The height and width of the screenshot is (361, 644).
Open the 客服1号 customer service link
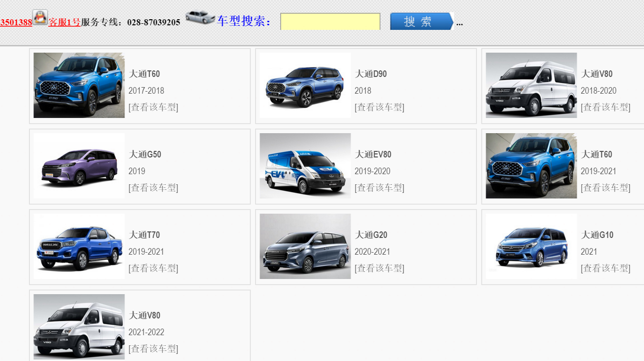pos(64,22)
